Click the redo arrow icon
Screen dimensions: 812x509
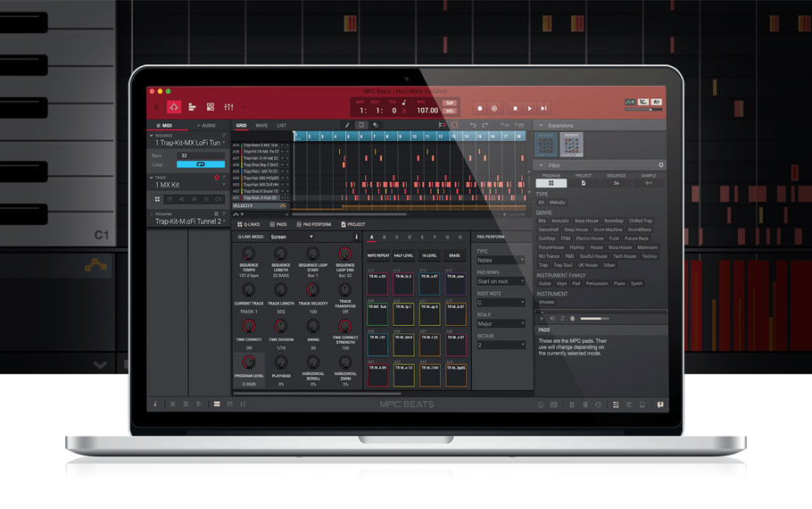pyautogui.click(x=485, y=125)
